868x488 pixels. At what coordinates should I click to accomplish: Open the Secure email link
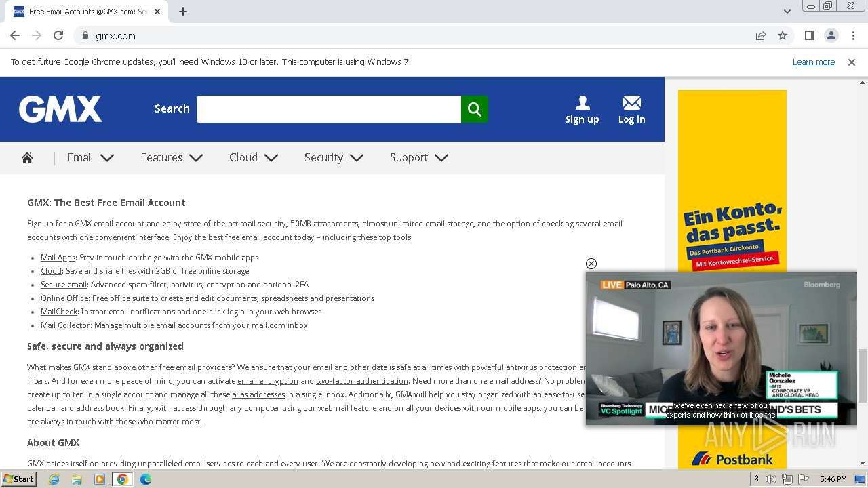pos(64,285)
